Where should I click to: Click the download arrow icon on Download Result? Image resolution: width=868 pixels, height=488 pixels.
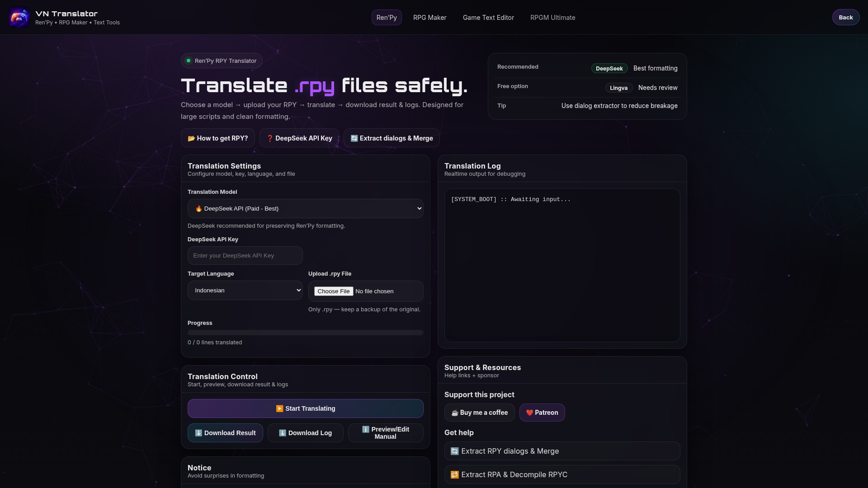tap(198, 433)
